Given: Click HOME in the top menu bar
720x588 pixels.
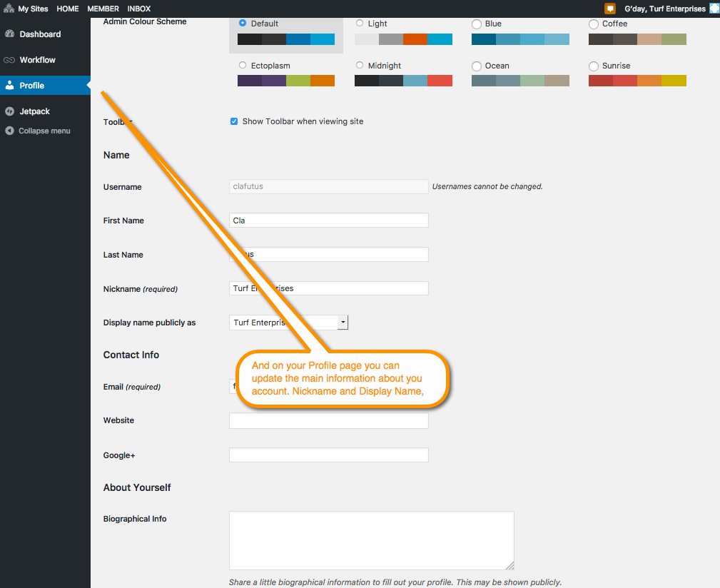Looking at the screenshot, I should [67, 9].
